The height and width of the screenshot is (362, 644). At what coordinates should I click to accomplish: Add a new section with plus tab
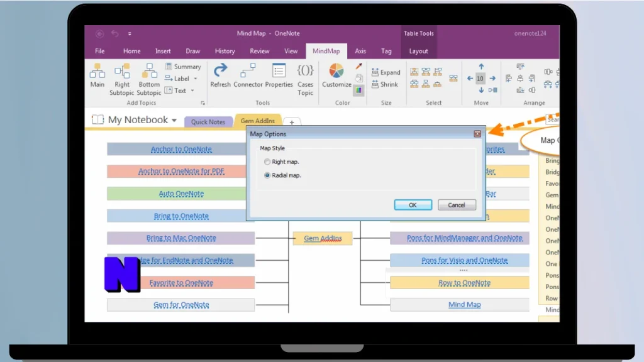click(292, 123)
